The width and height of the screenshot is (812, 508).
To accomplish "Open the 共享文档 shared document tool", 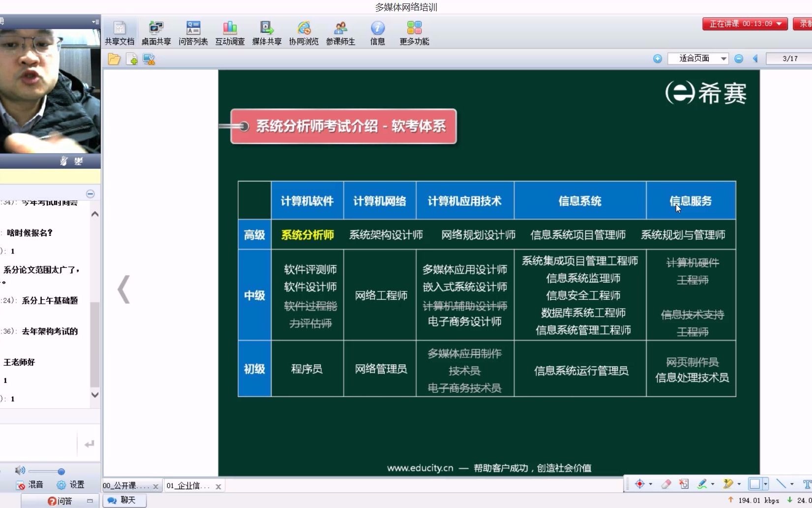I will 120,32.
